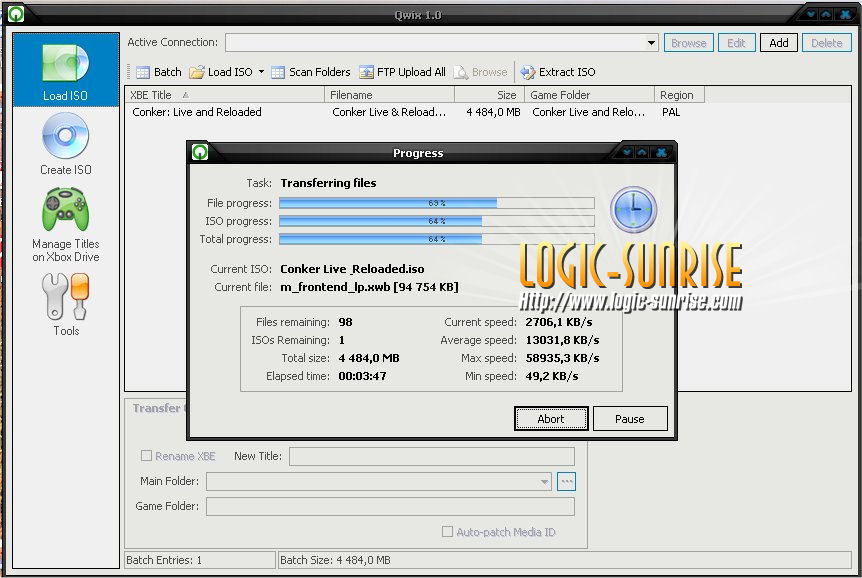The width and height of the screenshot is (862, 578).
Task: Click the main window roll-down arrow icon
Action: pos(811,14)
